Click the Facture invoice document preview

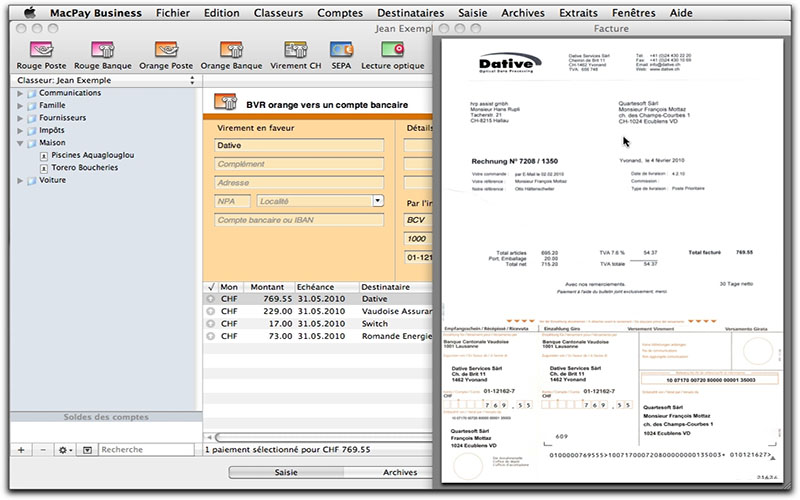(x=612, y=260)
